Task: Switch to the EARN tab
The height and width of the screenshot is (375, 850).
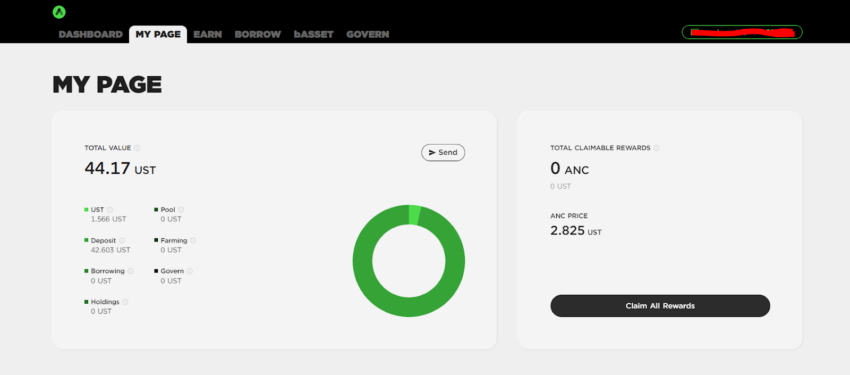Action: (x=208, y=34)
